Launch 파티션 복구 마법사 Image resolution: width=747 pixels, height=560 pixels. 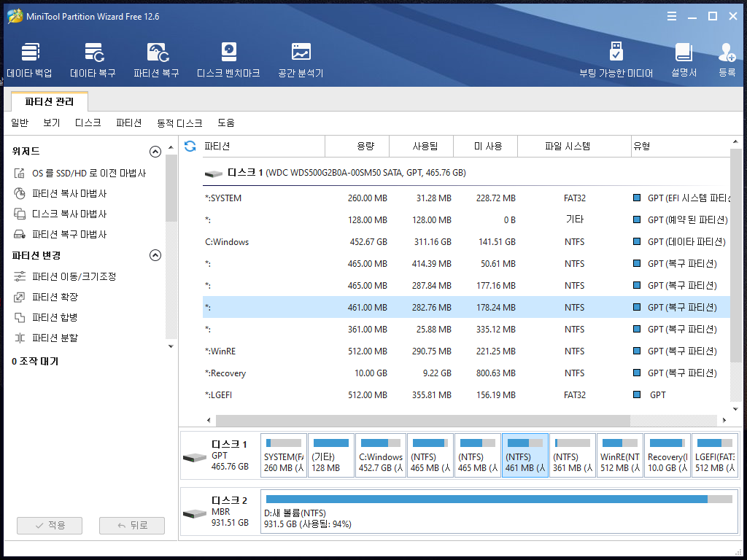click(61, 235)
